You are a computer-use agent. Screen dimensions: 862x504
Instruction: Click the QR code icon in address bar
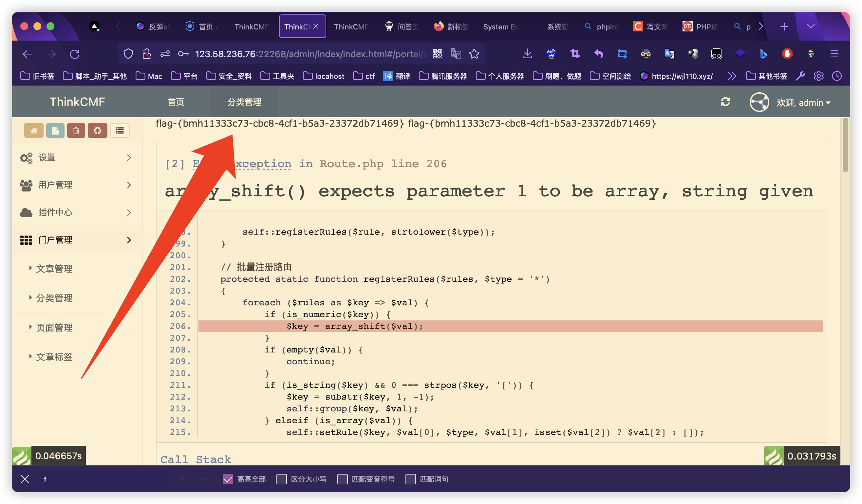tap(438, 54)
